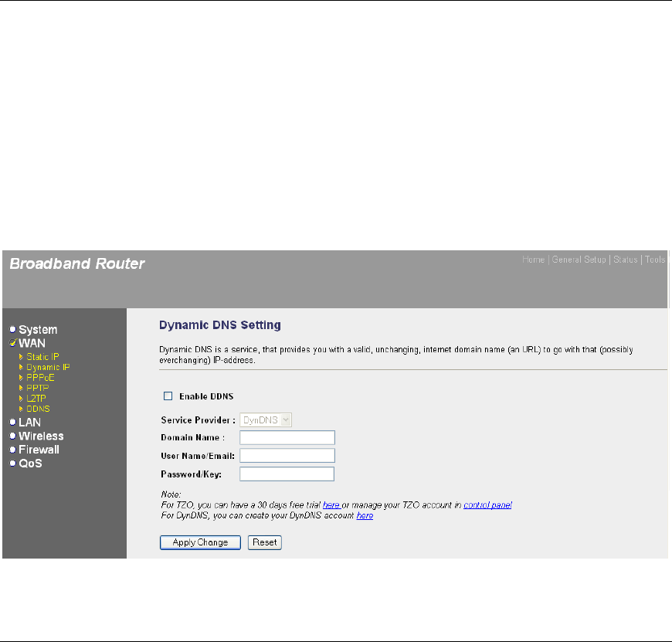Tick the Enable DDNS checkbox
The width and height of the screenshot is (672, 642).
click(x=168, y=396)
